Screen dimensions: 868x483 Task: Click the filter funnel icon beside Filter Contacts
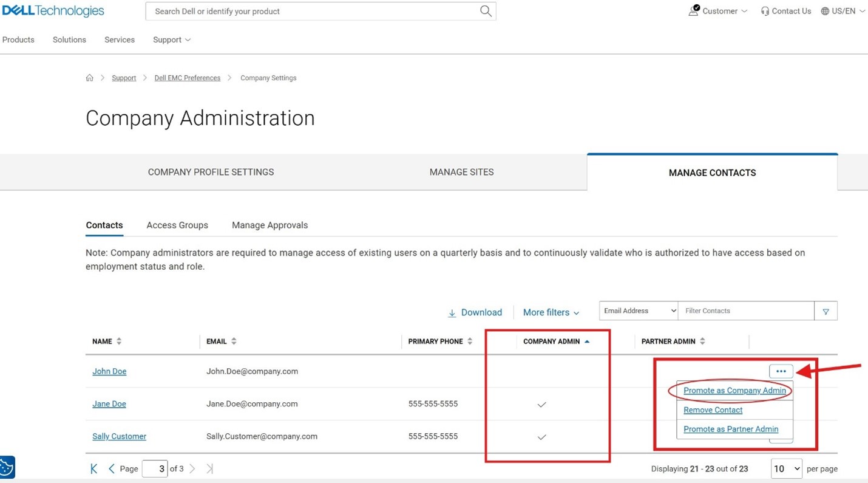click(826, 310)
